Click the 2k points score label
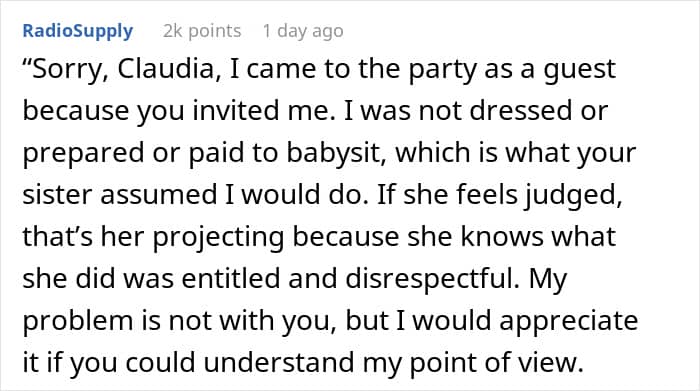This screenshot has width=700, height=391. (202, 31)
